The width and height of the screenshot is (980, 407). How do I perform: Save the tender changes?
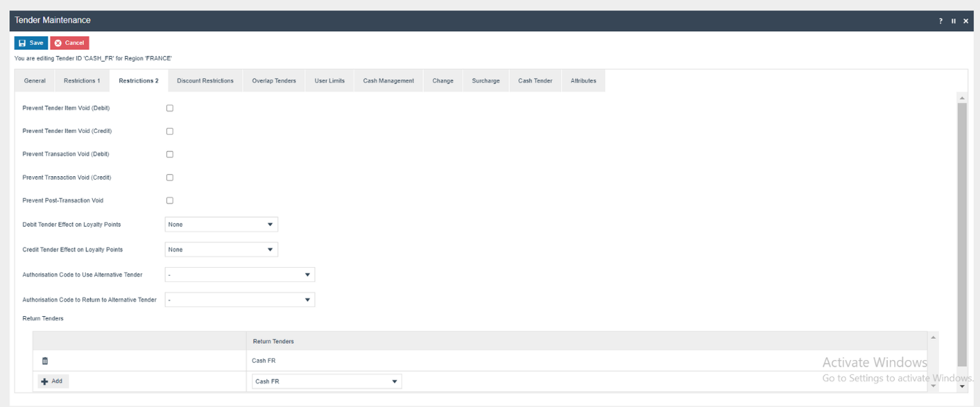(31, 43)
